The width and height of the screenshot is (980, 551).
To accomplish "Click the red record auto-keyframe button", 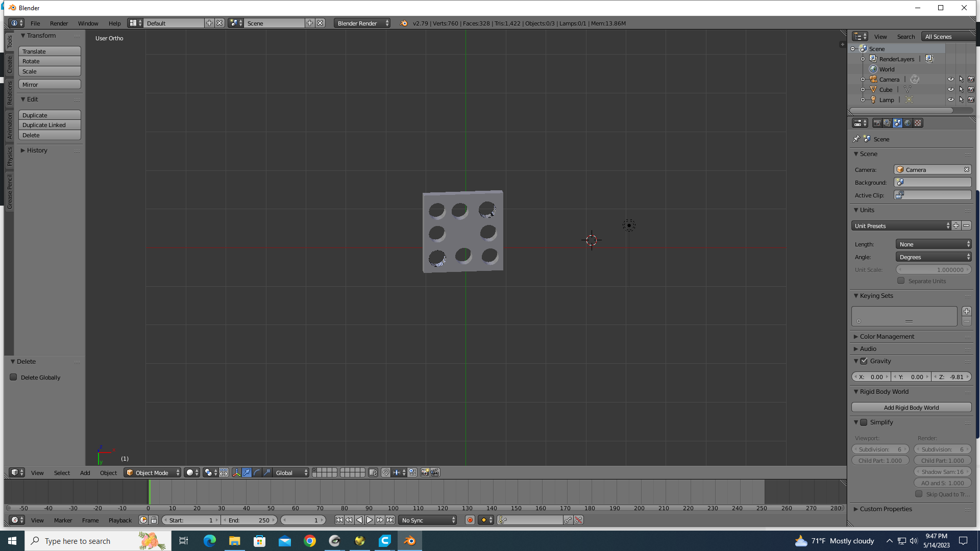I will tap(470, 520).
